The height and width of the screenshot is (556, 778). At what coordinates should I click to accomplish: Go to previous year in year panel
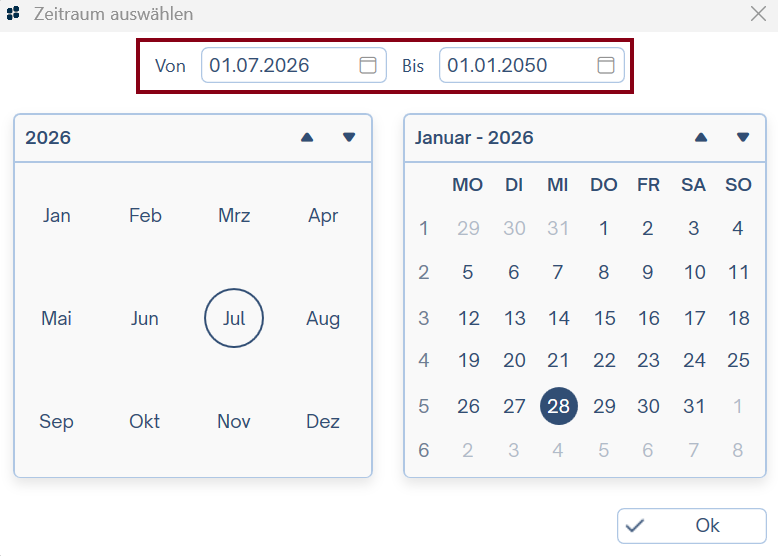point(307,138)
